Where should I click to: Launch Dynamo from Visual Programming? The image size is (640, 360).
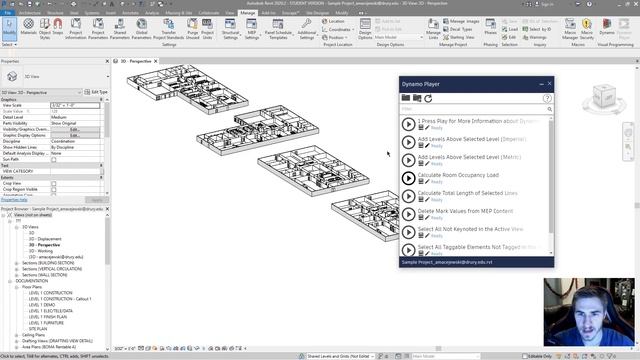(x=607, y=27)
